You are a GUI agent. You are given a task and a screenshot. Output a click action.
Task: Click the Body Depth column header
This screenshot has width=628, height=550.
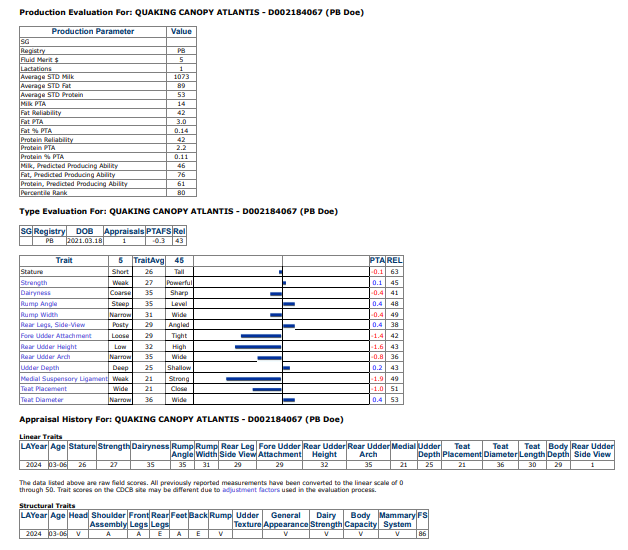pyautogui.click(x=558, y=450)
